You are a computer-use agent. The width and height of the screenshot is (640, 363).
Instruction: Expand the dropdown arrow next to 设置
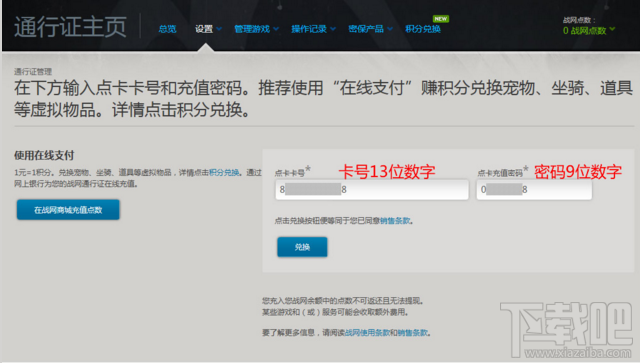(219, 29)
